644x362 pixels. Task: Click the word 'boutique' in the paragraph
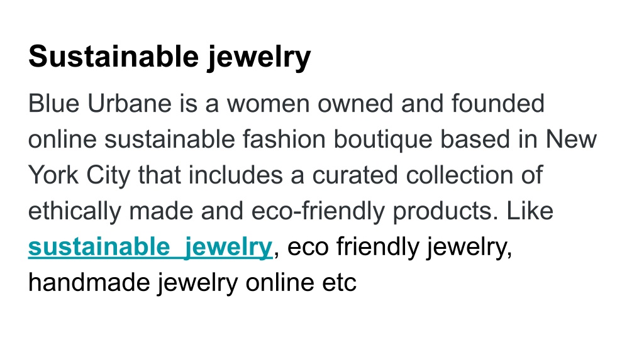(383, 140)
